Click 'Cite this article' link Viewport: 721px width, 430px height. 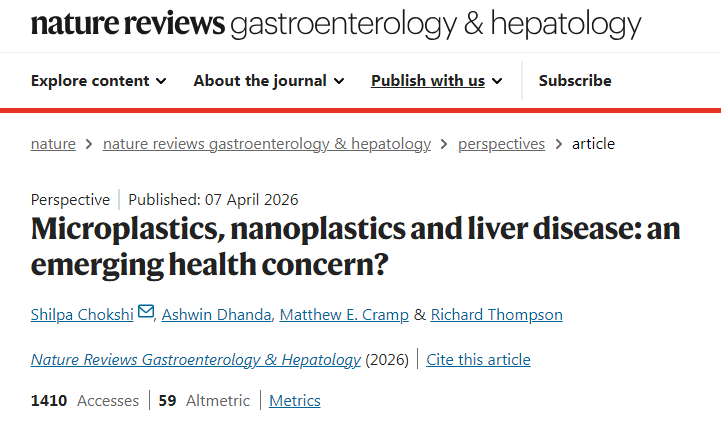pyautogui.click(x=478, y=360)
